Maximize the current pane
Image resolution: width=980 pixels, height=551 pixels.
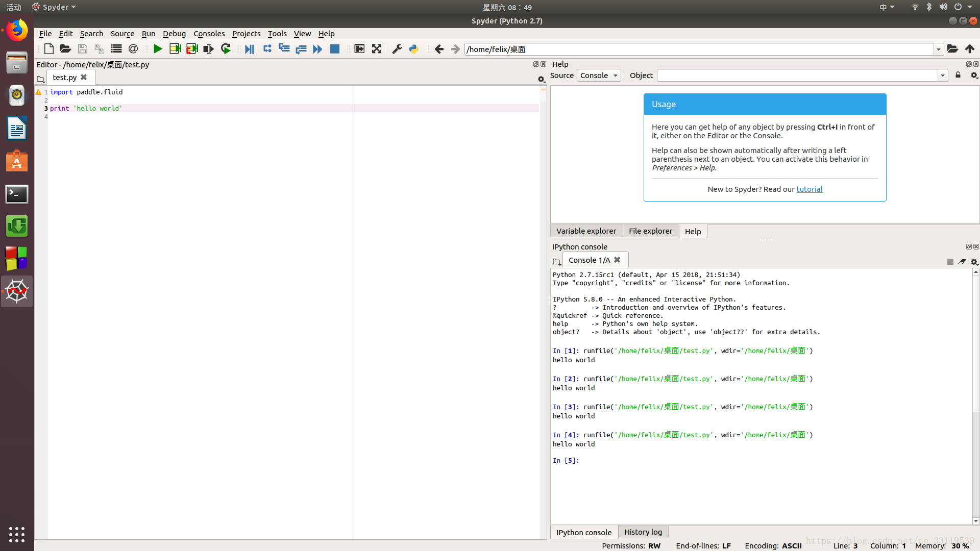click(359, 49)
